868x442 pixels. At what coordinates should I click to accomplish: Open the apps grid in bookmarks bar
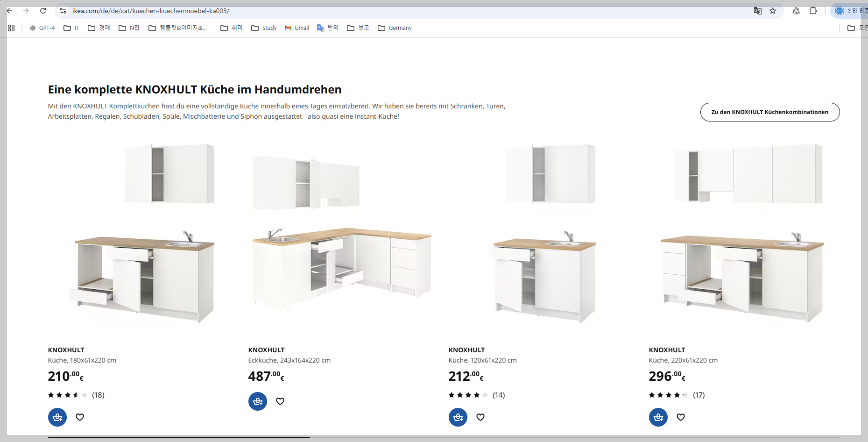[x=11, y=28]
